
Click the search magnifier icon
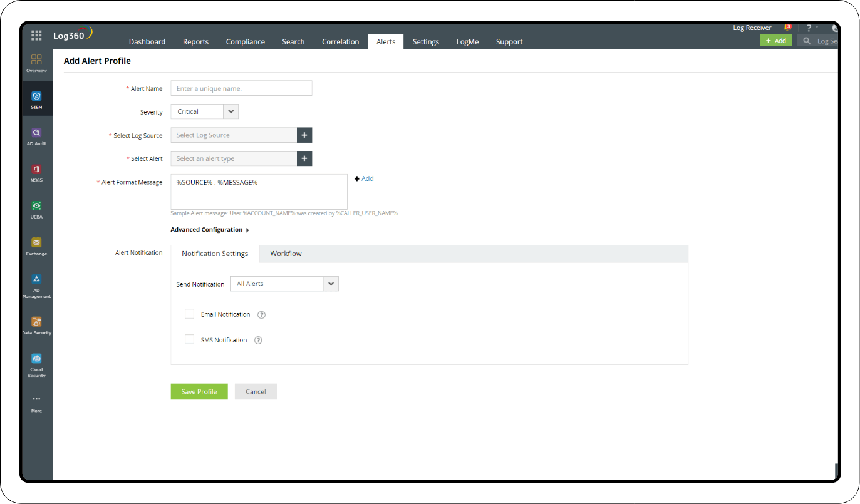(x=807, y=41)
